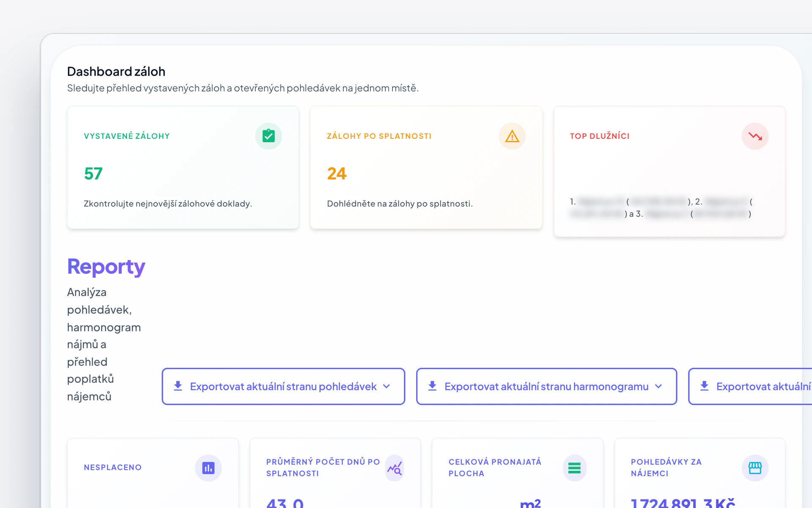The image size is (812, 508).
Task: Expand chevron on Exportovat aktuální stranu harmonogramu
Action: (x=658, y=386)
